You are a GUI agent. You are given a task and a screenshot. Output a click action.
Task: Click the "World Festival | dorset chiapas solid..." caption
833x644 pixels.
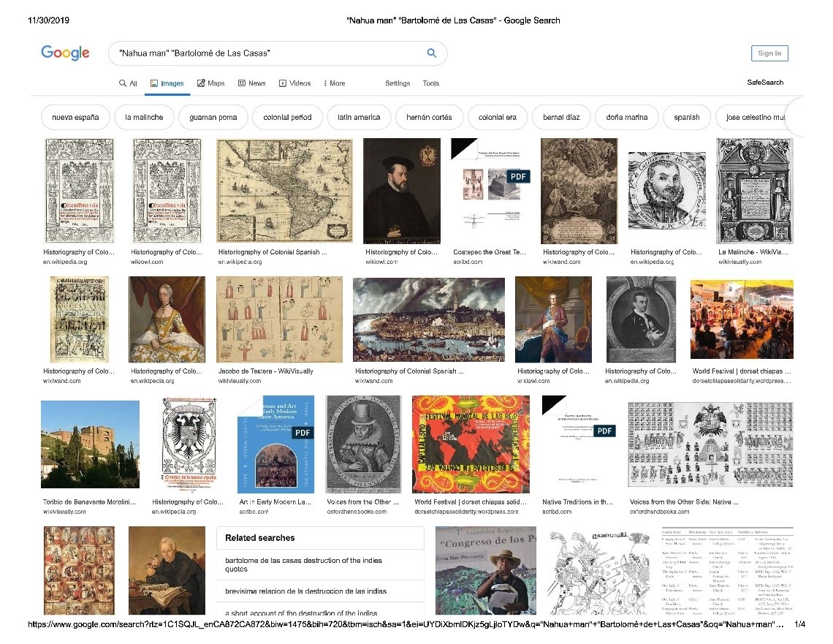[471, 501]
